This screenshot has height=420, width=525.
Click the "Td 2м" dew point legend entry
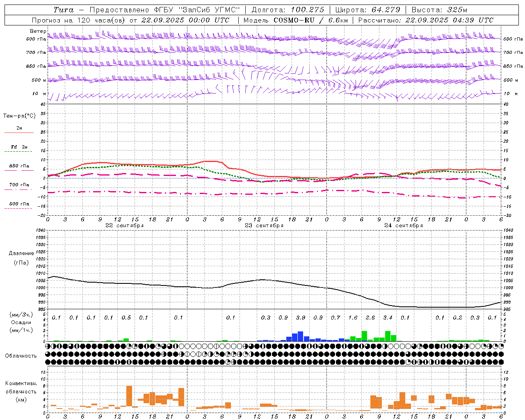[19, 147]
